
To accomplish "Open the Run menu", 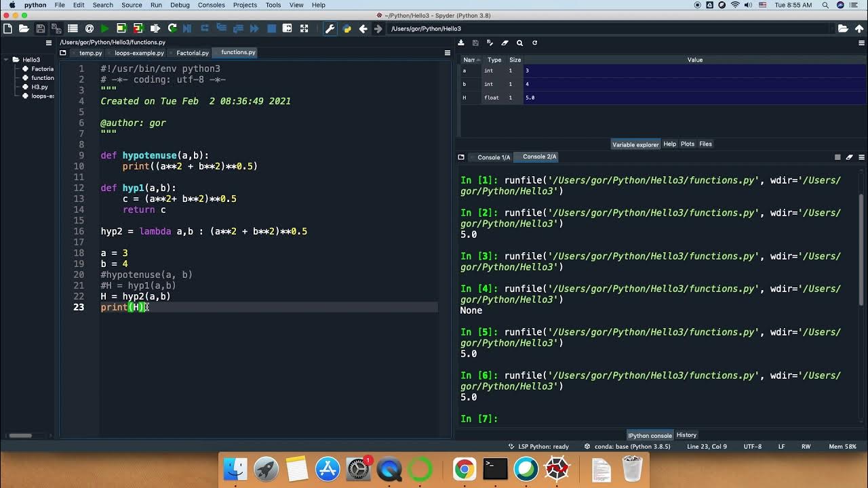I will [x=156, y=5].
